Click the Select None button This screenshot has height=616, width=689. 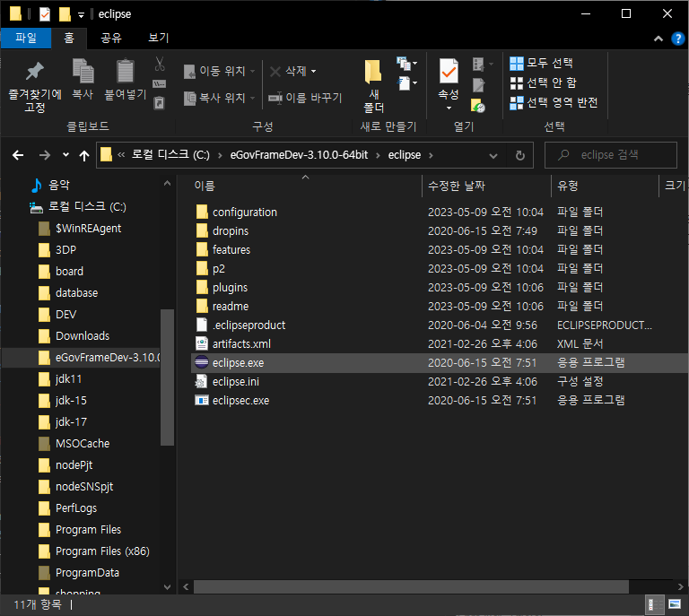coord(543,83)
